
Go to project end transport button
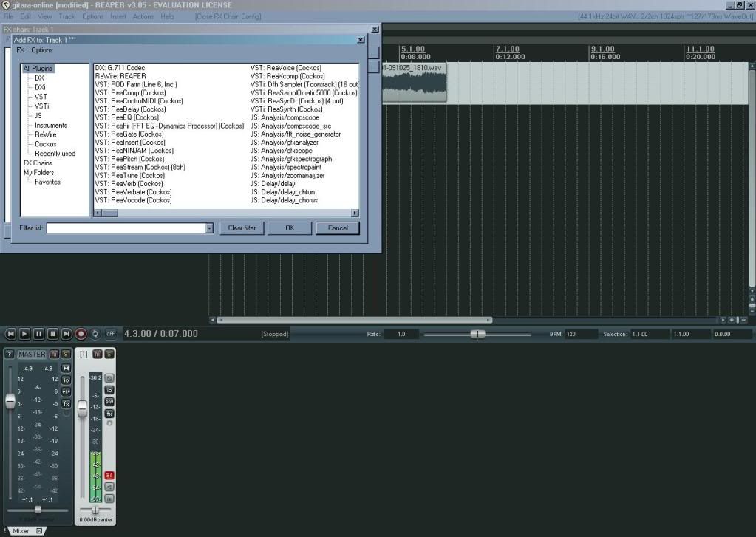[67, 334]
